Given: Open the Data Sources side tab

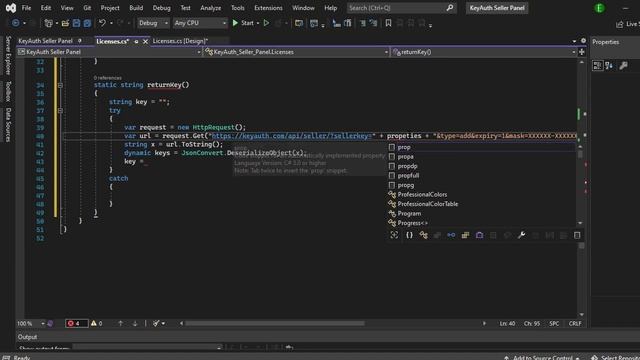Looking at the screenshot, I should [x=8, y=125].
